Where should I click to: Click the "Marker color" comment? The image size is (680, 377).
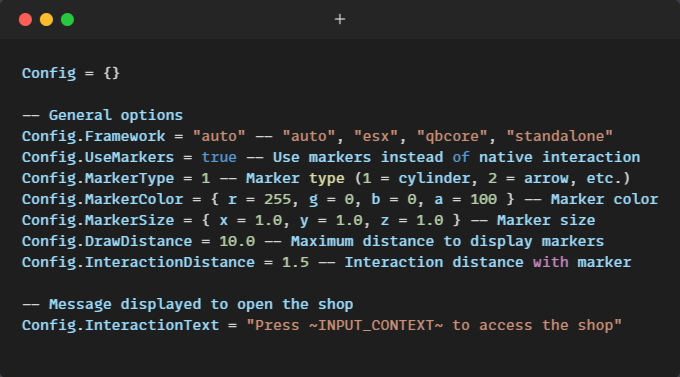[x=604, y=199]
